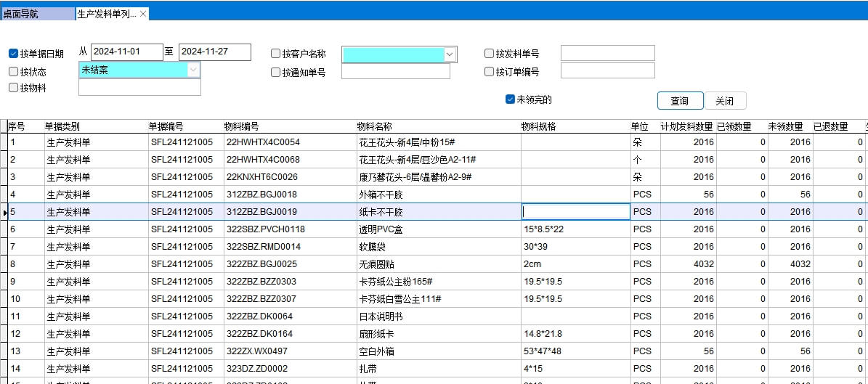Open the 未结案 status dropdown
Image resolution: width=868 pixels, height=384 pixels.
(x=193, y=70)
